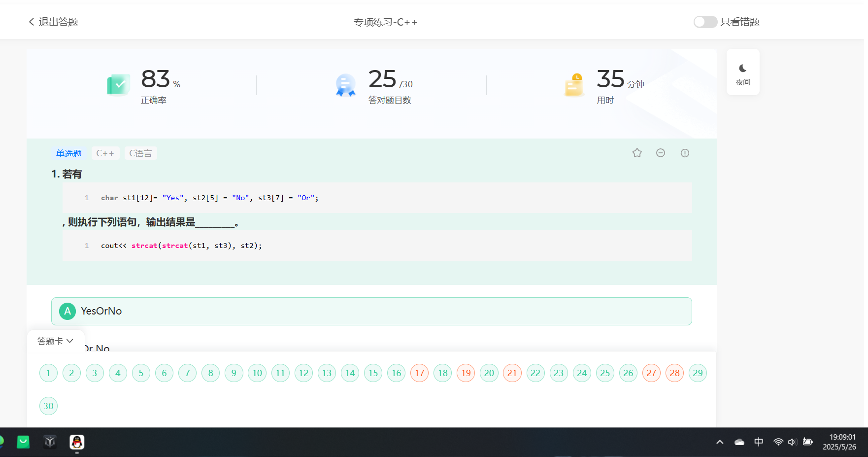Open WeChat from the taskbar

[x=23, y=443]
